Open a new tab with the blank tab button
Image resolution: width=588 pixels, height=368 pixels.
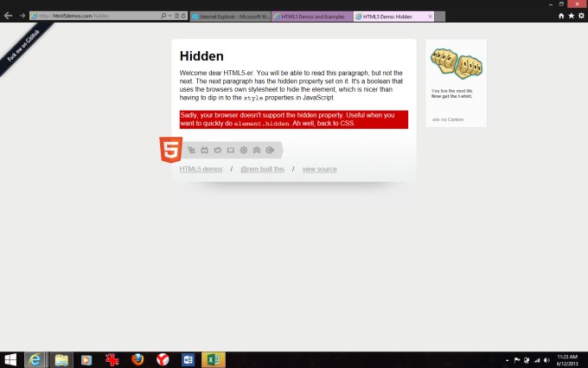point(440,16)
